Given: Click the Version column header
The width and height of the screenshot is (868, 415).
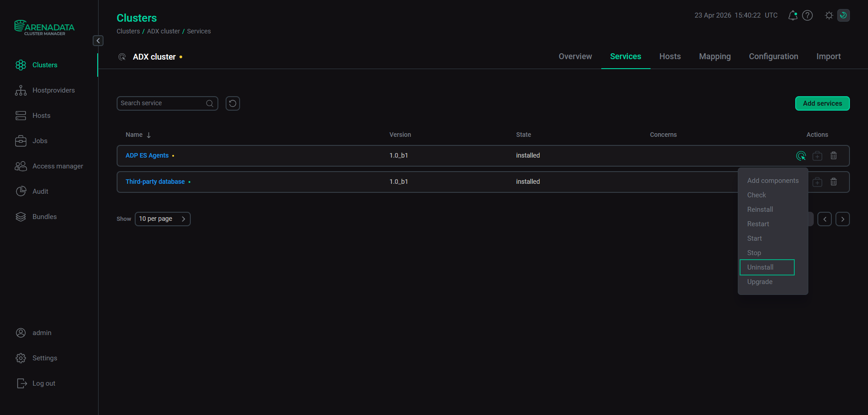Looking at the screenshot, I should [x=400, y=135].
